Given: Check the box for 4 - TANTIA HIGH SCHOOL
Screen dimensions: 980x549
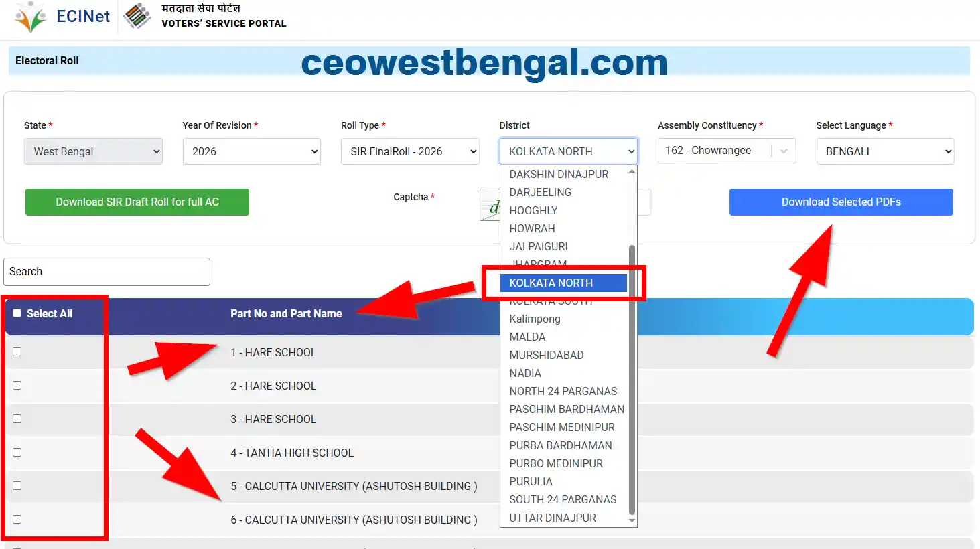Looking at the screenshot, I should [x=17, y=452].
